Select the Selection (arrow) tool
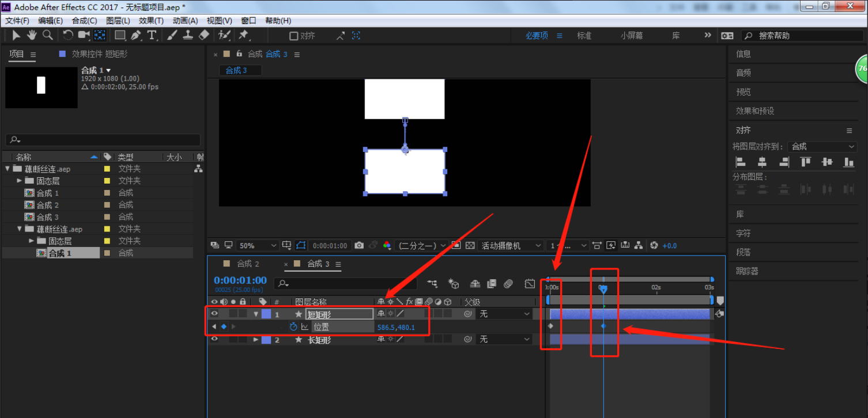The image size is (868, 418). coord(17,35)
